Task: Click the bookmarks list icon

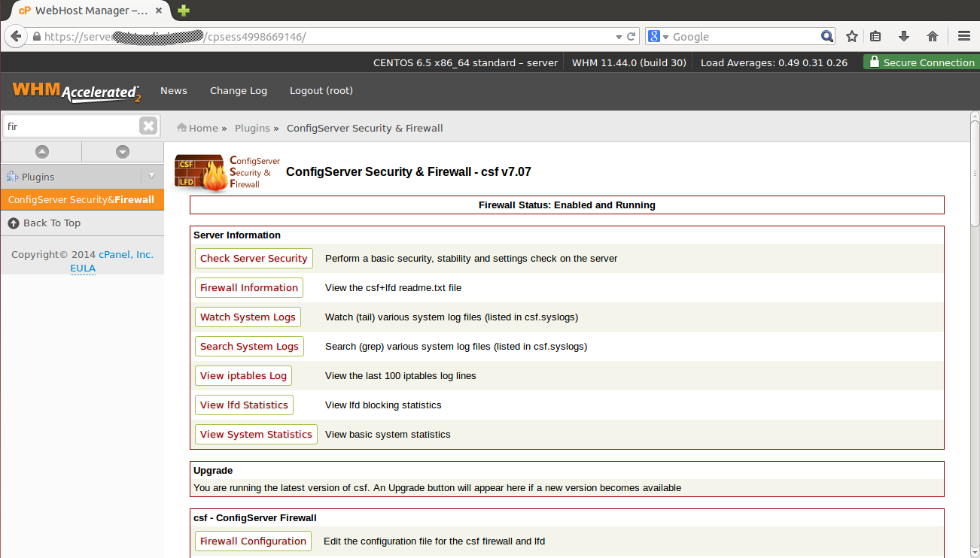Action: [x=875, y=36]
